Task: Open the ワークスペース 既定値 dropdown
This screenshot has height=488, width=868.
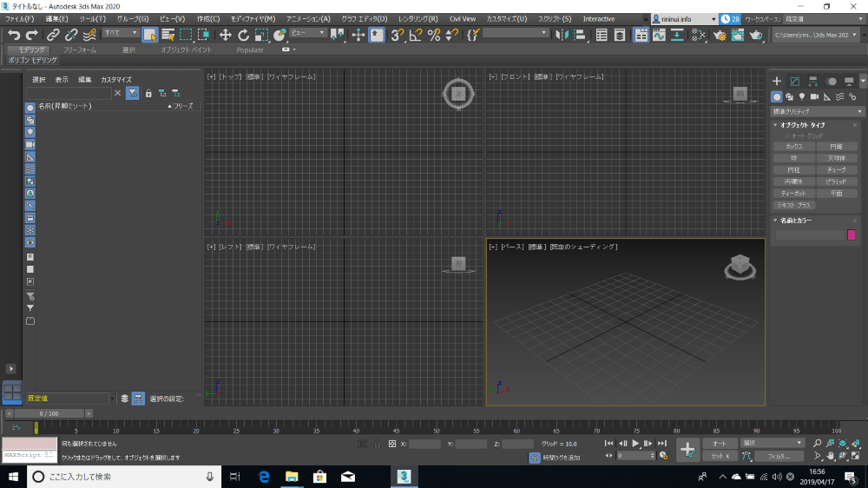Action: 824,19
